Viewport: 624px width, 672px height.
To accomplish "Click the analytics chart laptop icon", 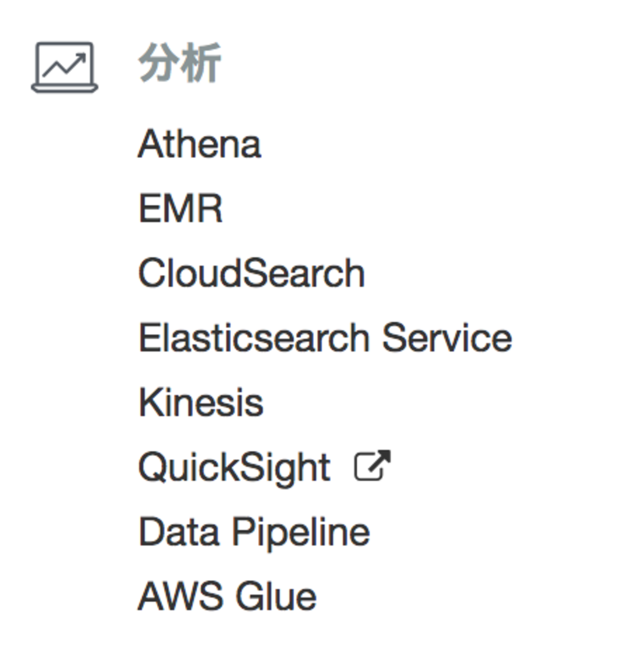I will pyautogui.click(x=64, y=67).
